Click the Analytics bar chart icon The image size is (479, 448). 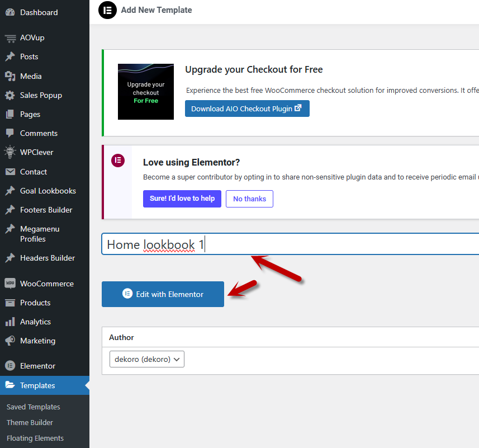(x=10, y=322)
